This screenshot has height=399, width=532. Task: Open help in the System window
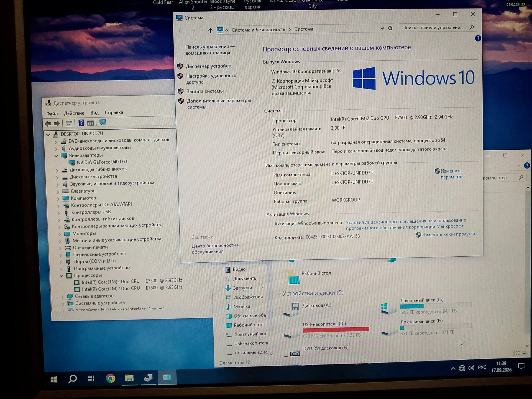pos(478,39)
